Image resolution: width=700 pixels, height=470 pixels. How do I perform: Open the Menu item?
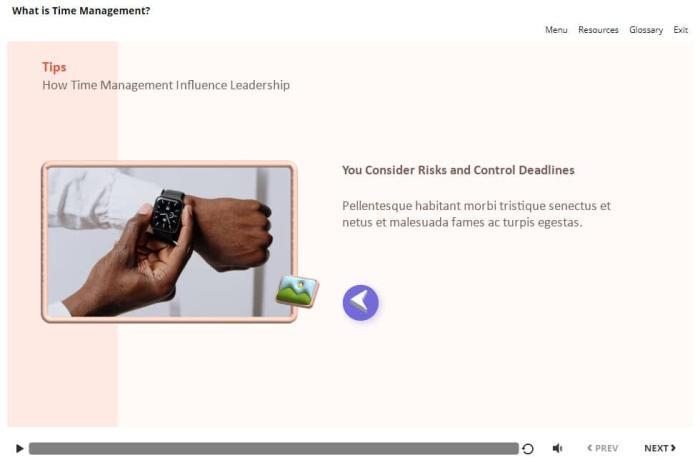coord(556,30)
